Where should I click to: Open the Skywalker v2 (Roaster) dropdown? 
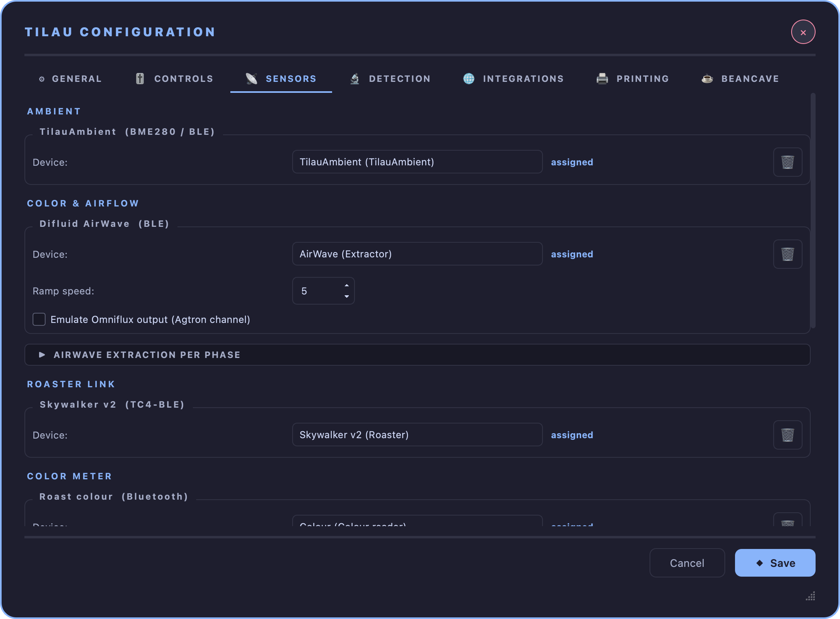click(x=417, y=435)
